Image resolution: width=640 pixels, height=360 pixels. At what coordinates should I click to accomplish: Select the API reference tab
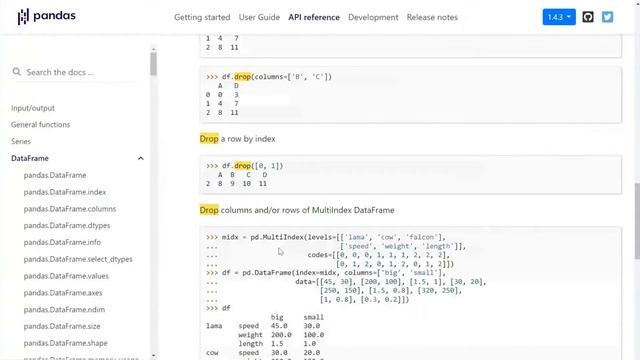tap(314, 17)
